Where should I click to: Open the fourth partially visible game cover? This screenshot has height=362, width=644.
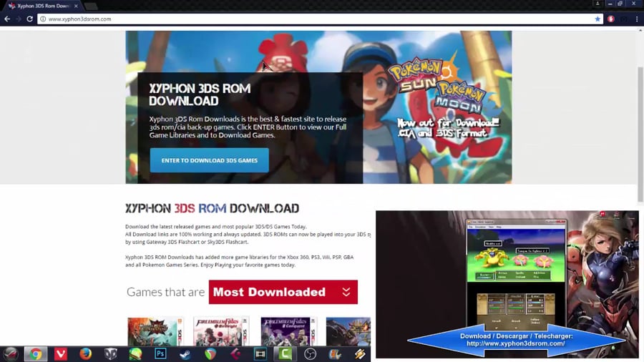pos(348,331)
